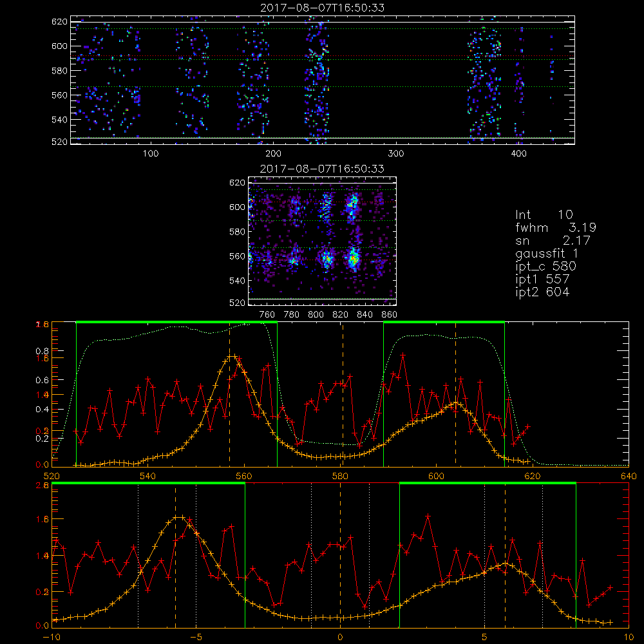Click y-axis label 540 on middle image
Image resolution: width=644 pixels, height=644 pixels.
(237, 281)
